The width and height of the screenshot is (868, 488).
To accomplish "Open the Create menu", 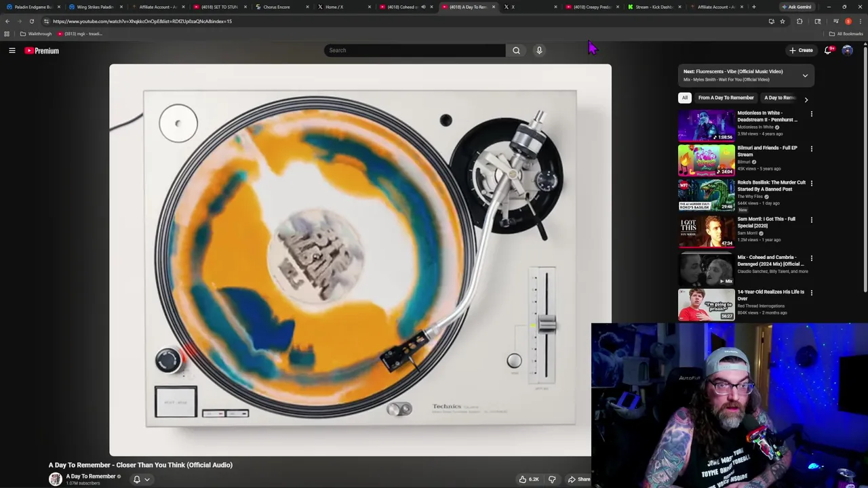I will [801, 50].
